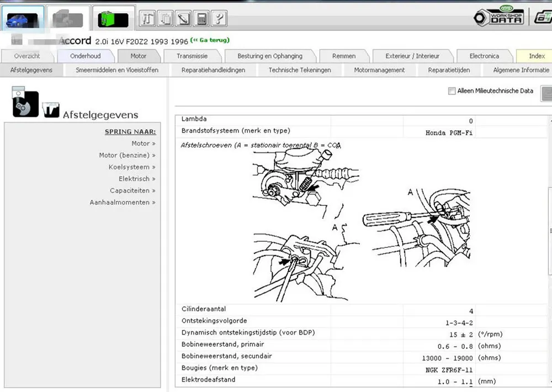
Task: Click Bobineweerstand, primair row label
Action: (x=222, y=345)
